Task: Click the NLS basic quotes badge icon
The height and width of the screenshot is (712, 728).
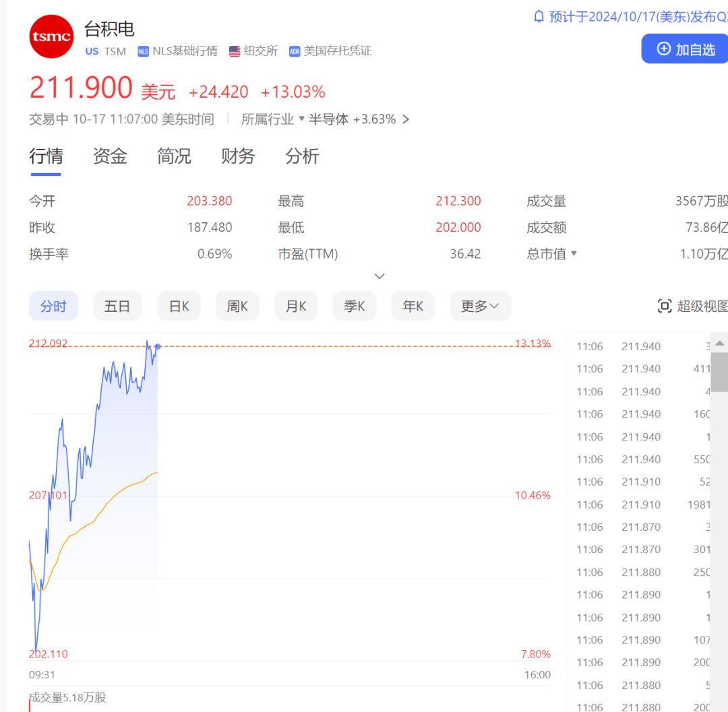Action: 143,51
